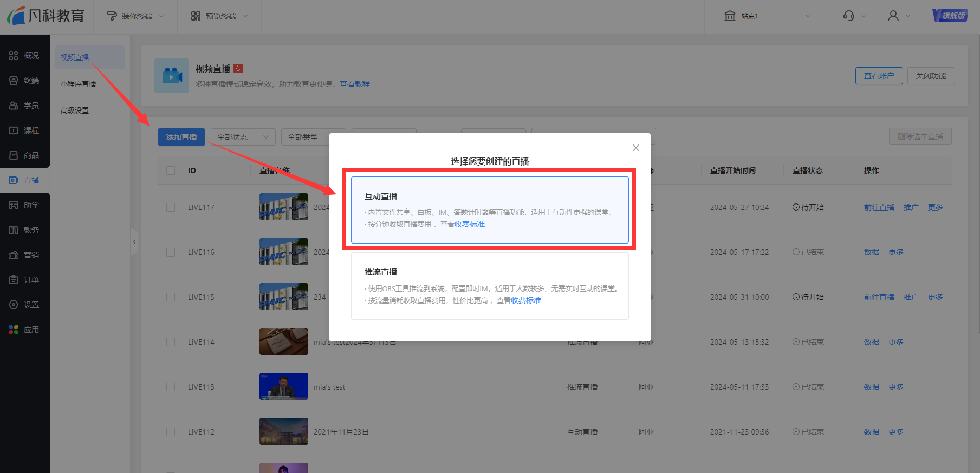Screen dimensions: 980x473
Task: Expand the 全部状态 status dropdown
Action: coord(243,137)
